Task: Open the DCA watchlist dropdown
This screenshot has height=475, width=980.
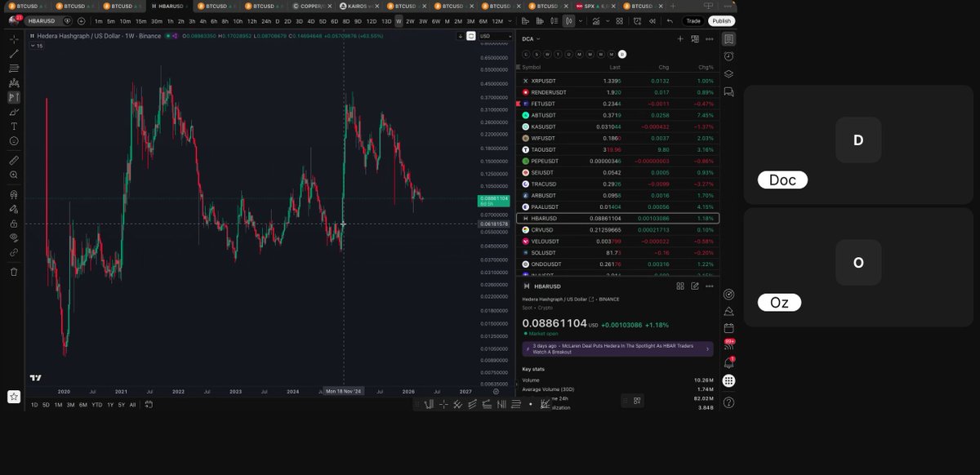Action: click(532, 38)
